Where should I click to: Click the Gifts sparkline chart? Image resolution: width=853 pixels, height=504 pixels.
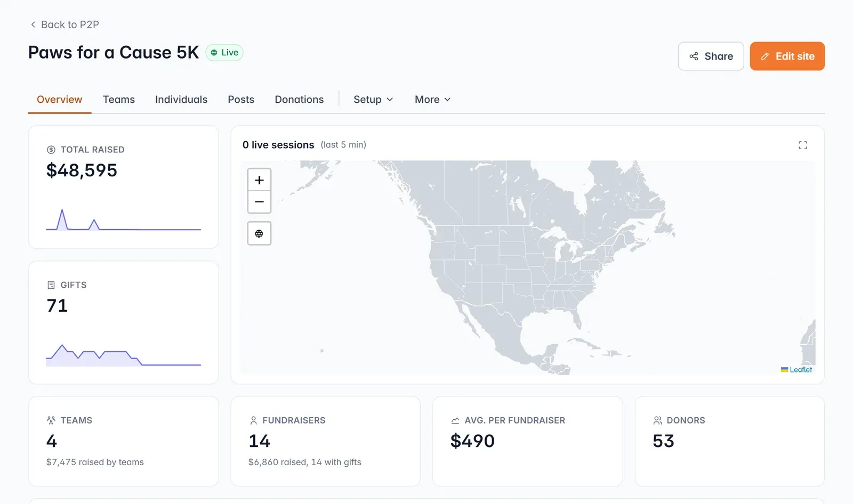[x=123, y=355]
